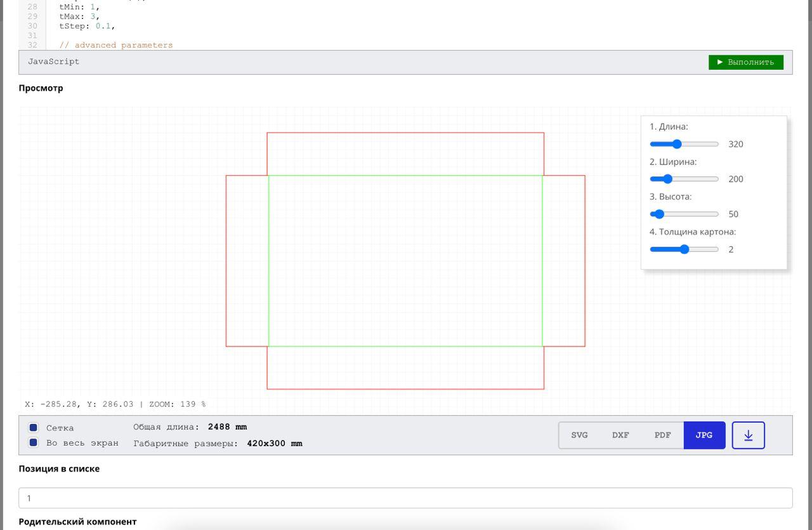
Task: Adjust the Длина slider
Action: coord(677,144)
